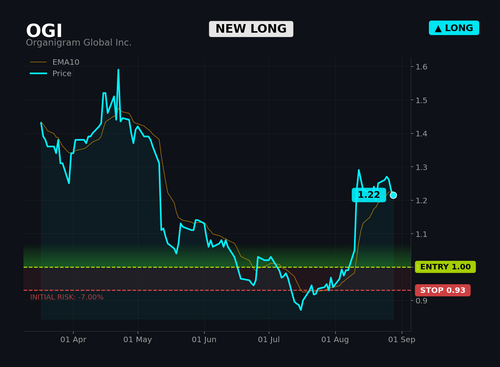The image size is (500, 367).
Task: Click the 1.3 y-axis tick label
Action: click(421, 167)
